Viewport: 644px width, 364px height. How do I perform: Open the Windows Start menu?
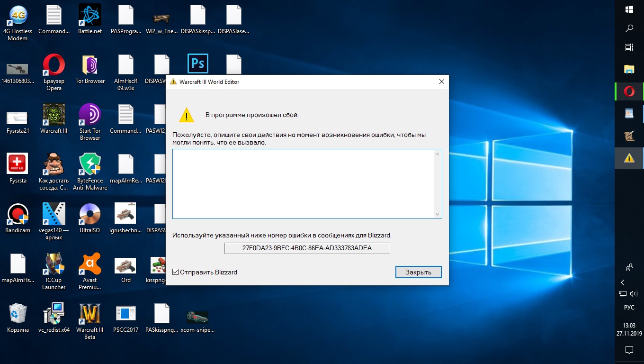pyautogui.click(x=629, y=9)
